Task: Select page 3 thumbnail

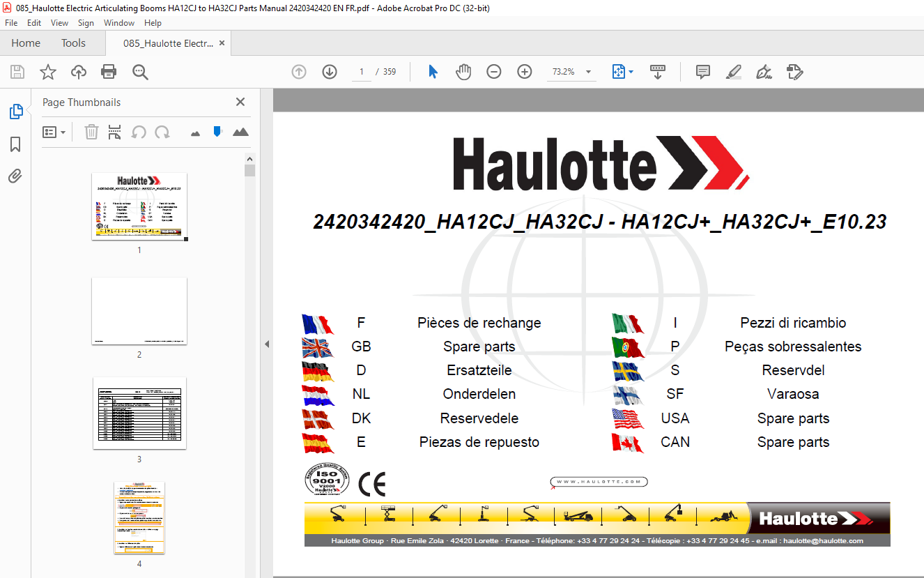Action: [x=139, y=413]
